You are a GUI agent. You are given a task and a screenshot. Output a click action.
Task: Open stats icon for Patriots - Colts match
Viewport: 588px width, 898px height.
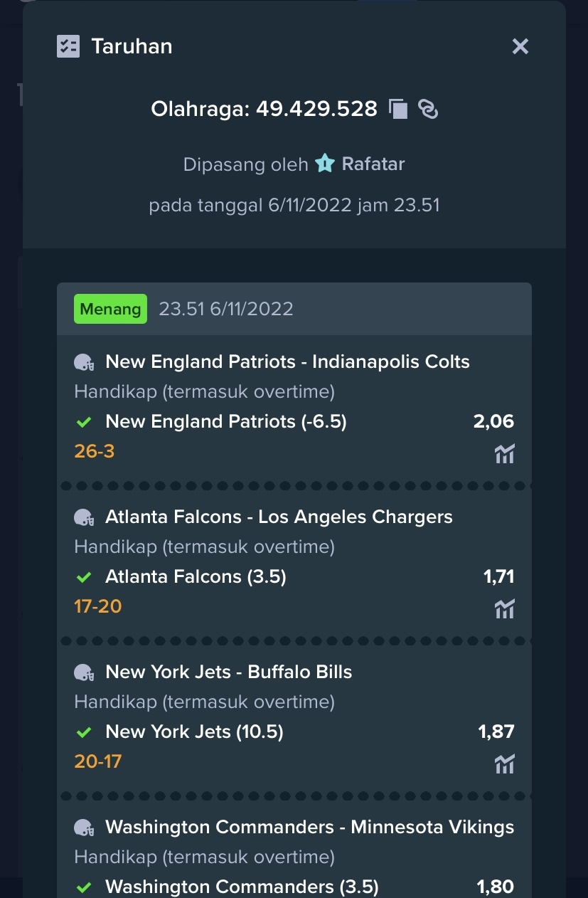[x=504, y=453]
